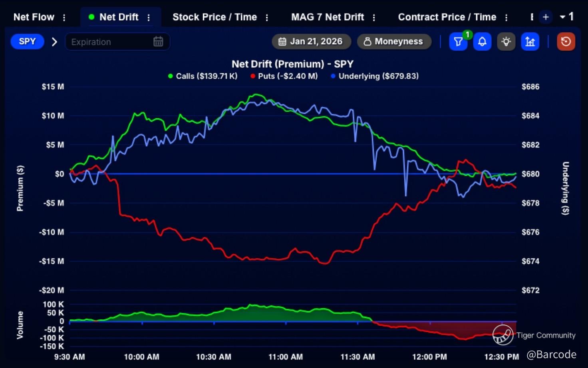Open Stock Price / Time tab options
This screenshot has height=368, width=588.
pos(267,18)
